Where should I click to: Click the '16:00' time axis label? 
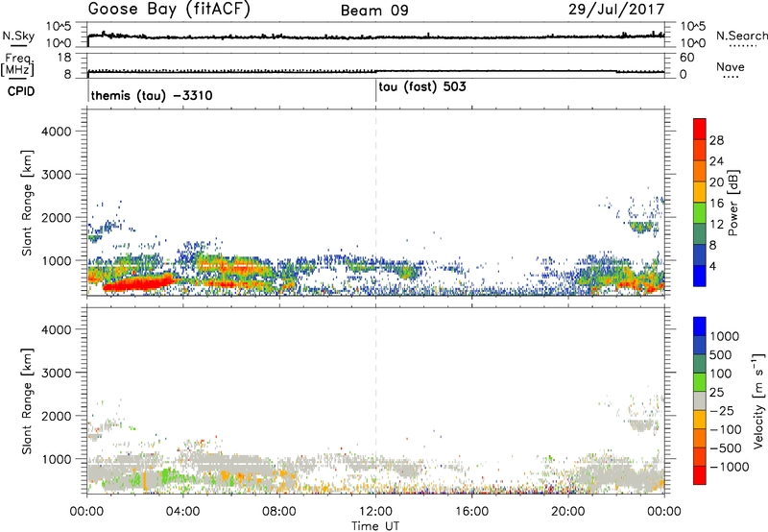click(472, 512)
